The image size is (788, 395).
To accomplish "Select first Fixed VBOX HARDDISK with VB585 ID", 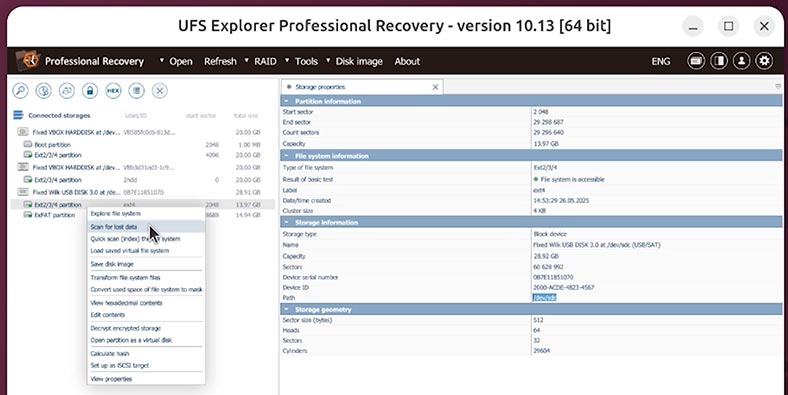I will click(x=143, y=133).
